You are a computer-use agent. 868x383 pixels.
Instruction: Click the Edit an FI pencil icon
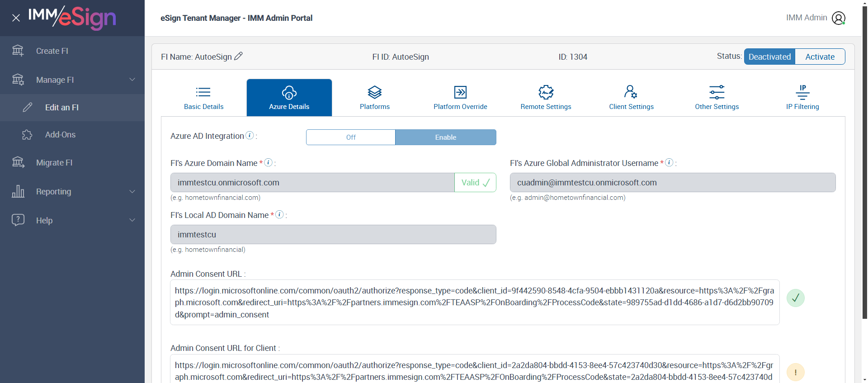(x=28, y=107)
